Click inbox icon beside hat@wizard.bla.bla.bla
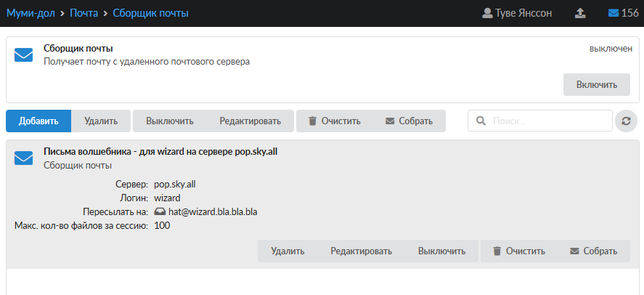644x295 pixels. (160, 212)
